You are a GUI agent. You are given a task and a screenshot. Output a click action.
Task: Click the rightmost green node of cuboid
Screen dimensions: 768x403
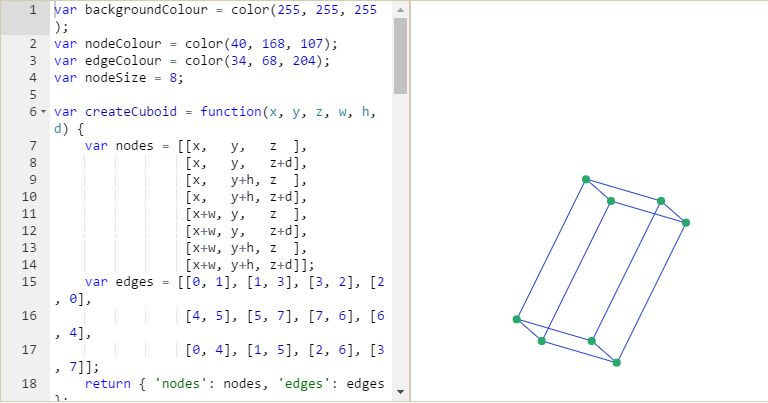tap(686, 222)
